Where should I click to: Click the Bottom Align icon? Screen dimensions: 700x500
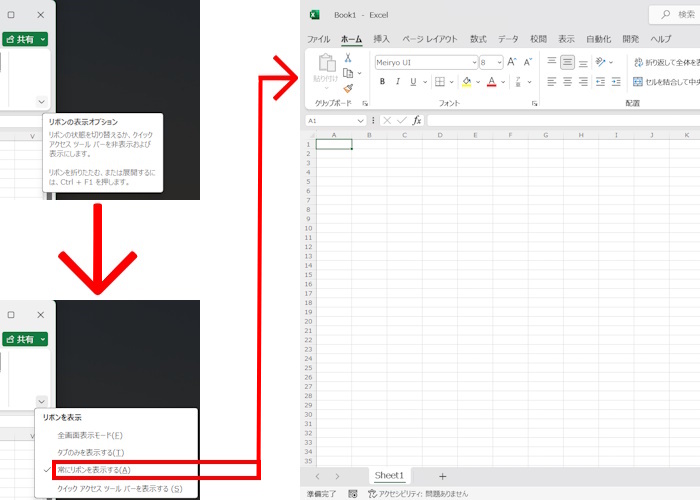583,62
